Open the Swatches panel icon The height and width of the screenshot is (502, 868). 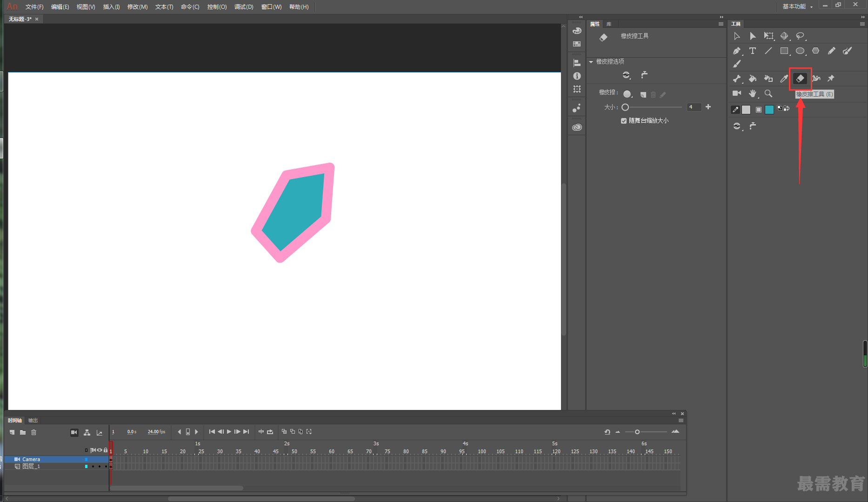pos(577,44)
